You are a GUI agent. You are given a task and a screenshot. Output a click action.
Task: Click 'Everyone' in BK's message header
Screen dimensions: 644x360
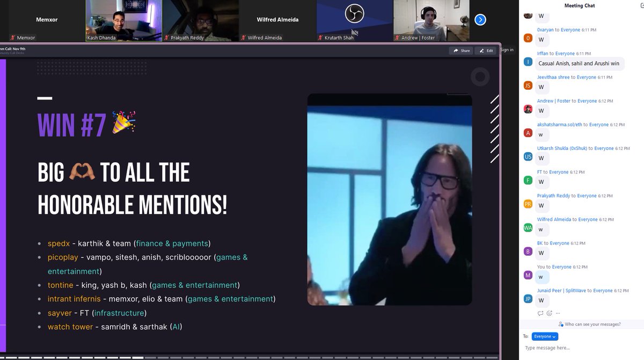click(x=559, y=243)
